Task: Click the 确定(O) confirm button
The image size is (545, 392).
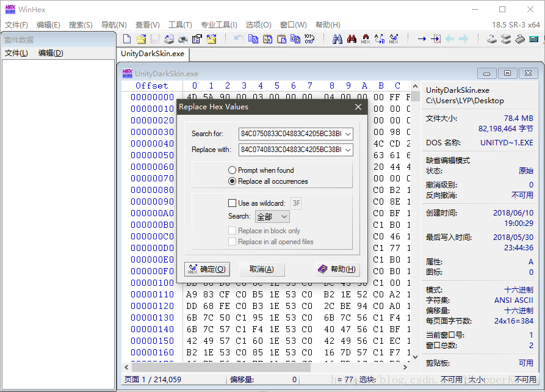Action: (207, 269)
